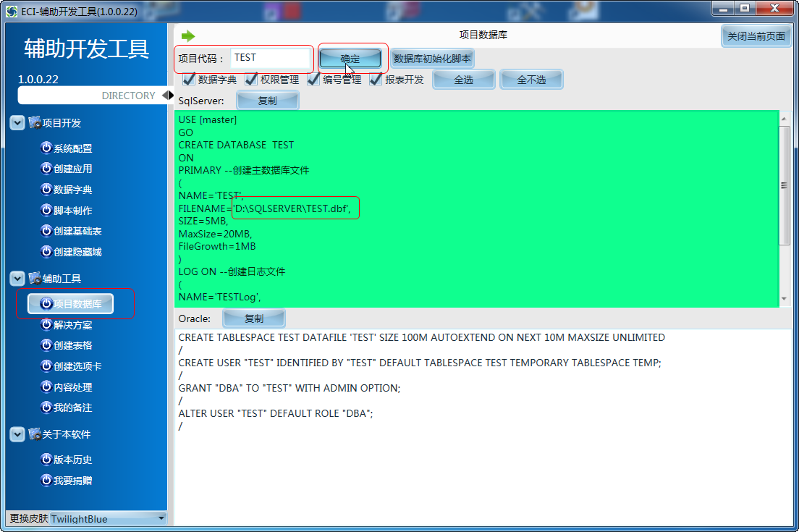Viewport: 799px width, 532px height.
Task: Open 版本历史 in the sidebar
Action: click(x=72, y=460)
